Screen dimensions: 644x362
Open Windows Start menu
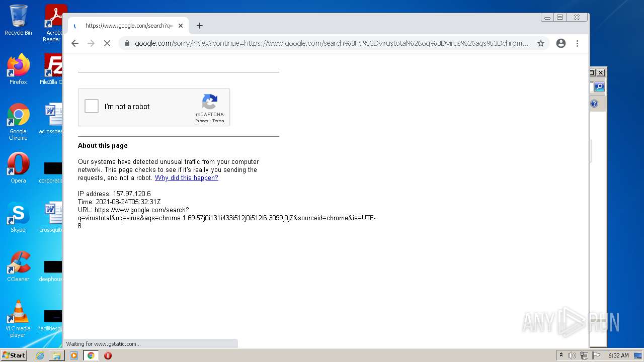(14, 355)
